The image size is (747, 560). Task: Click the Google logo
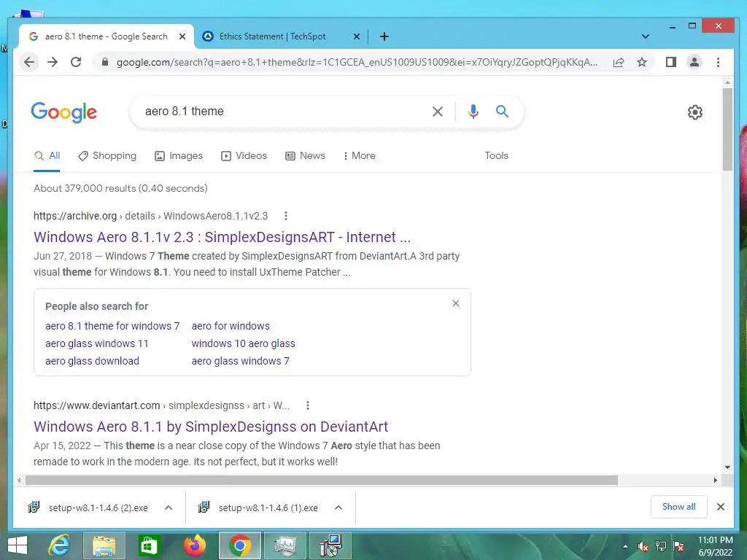(64, 112)
